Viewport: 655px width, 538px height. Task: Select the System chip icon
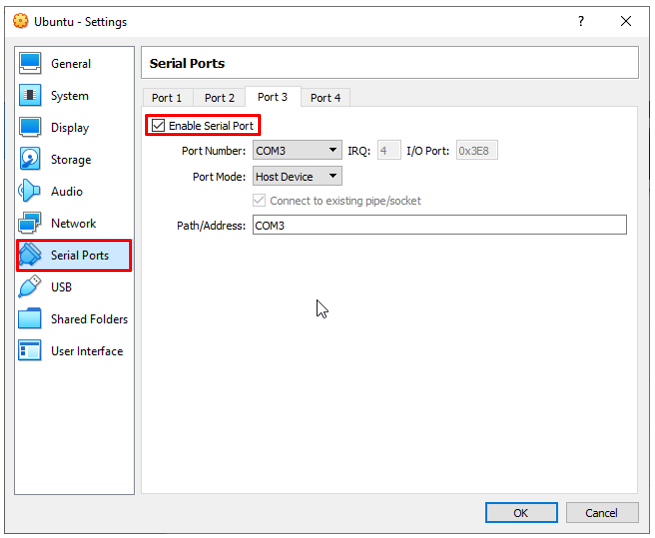pos(30,95)
